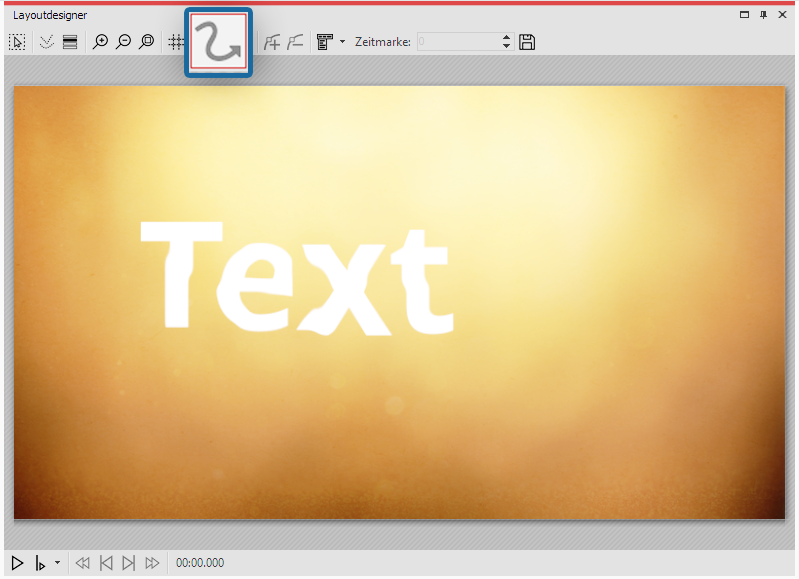Click the zoom to fit magnifier icon

click(x=146, y=42)
